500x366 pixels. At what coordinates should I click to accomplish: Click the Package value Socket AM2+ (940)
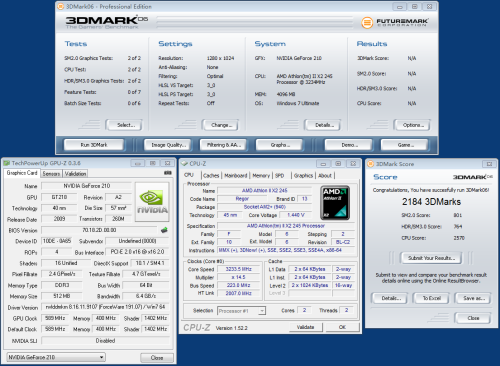click(264, 207)
